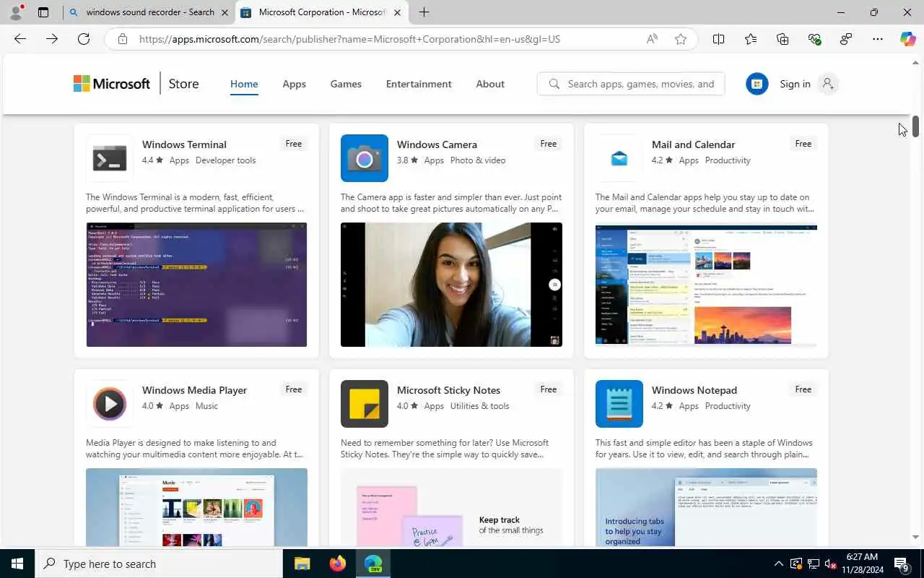
Task: Click the Sticky Notes screenshot thumbnail
Action: point(451,507)
